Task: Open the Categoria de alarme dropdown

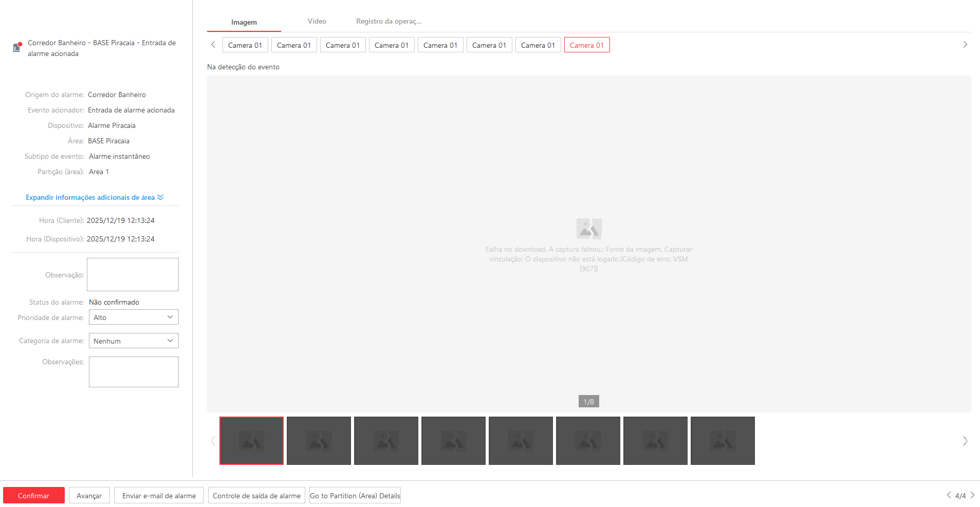Action: (x=134, y=341)
